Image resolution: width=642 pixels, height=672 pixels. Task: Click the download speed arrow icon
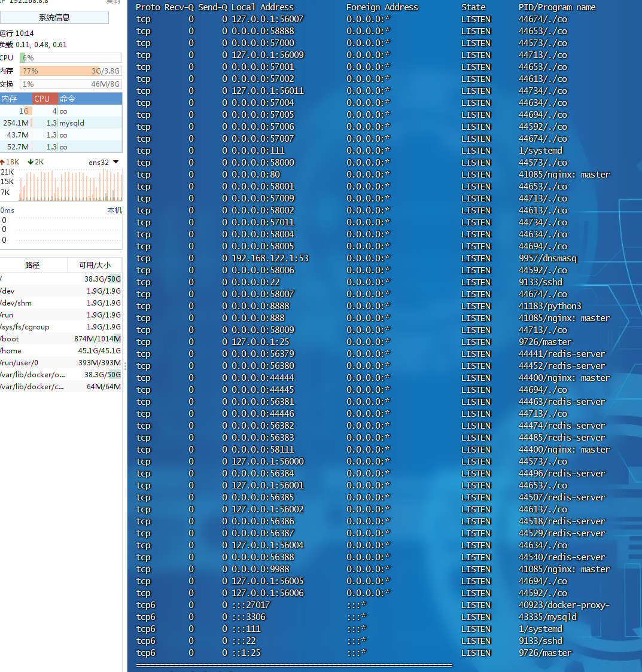pos(31,162)
